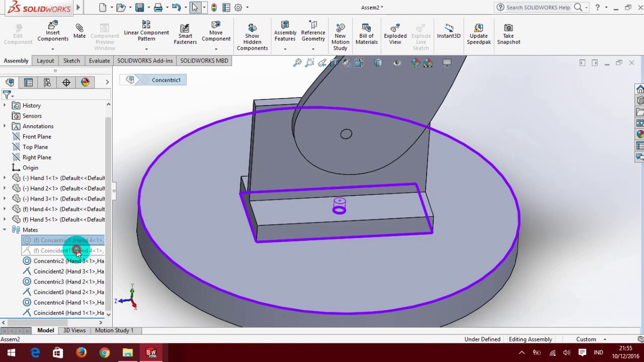Start a New Motion Study

(x=340, y=36)
